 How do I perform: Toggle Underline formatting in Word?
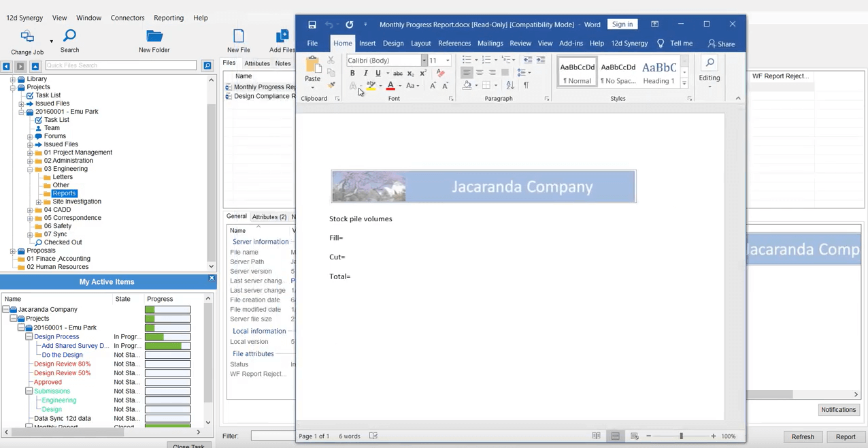[x=378, y=74]
